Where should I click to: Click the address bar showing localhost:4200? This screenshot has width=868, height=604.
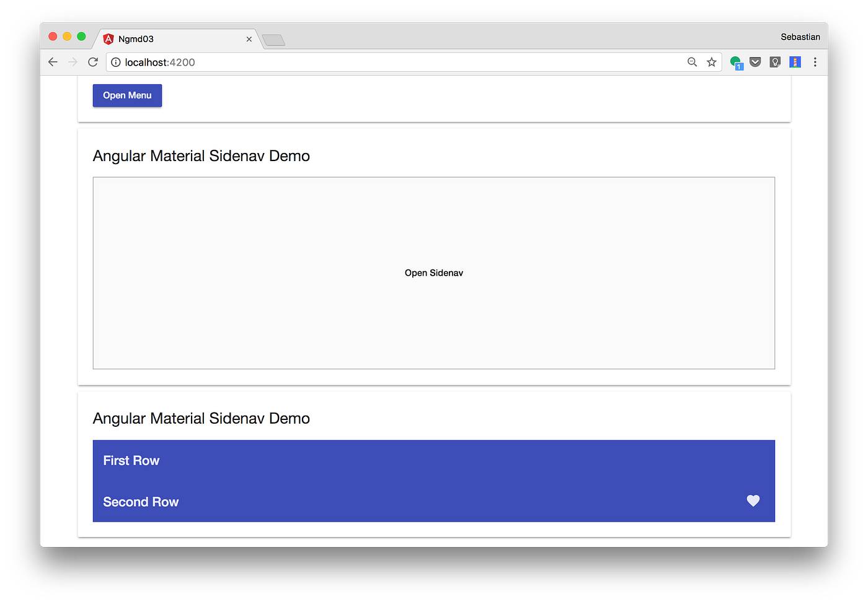pos(248,62)
